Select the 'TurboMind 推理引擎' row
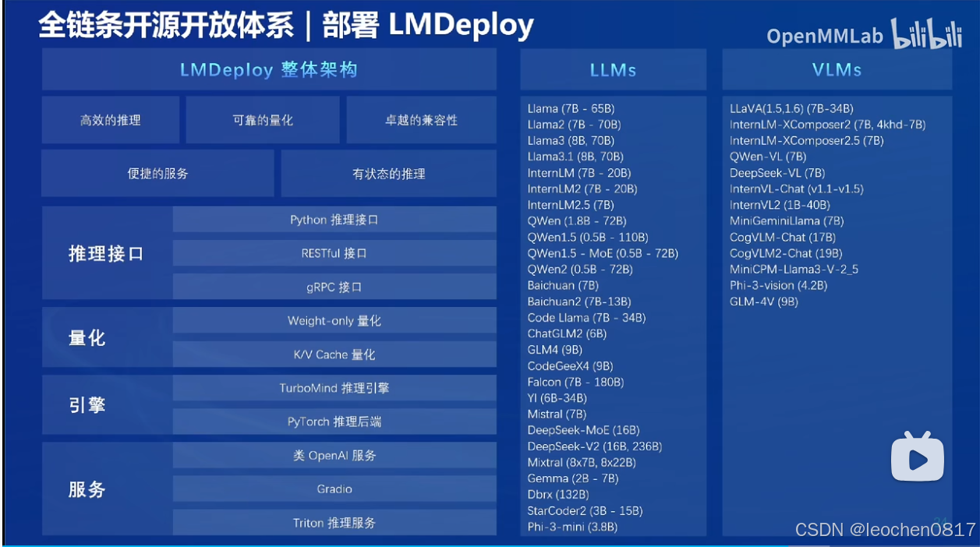The width and height of the screenshot is (980, 547). click(334, 387)
